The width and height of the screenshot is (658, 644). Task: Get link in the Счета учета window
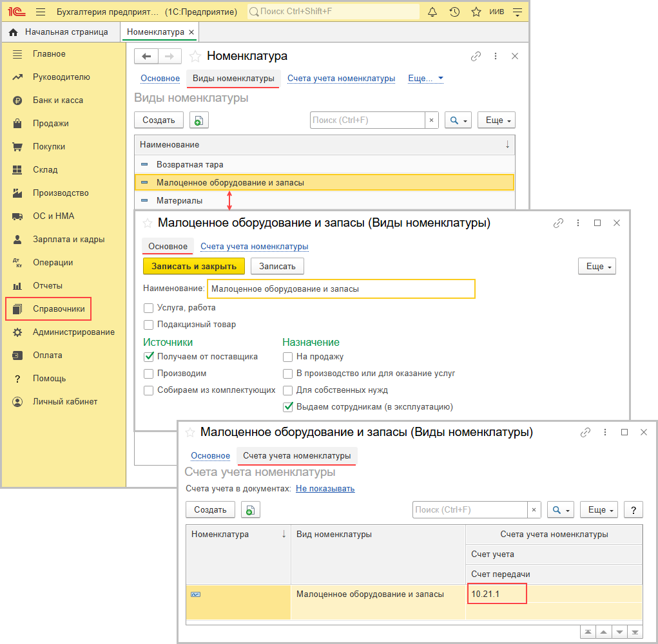585,432
